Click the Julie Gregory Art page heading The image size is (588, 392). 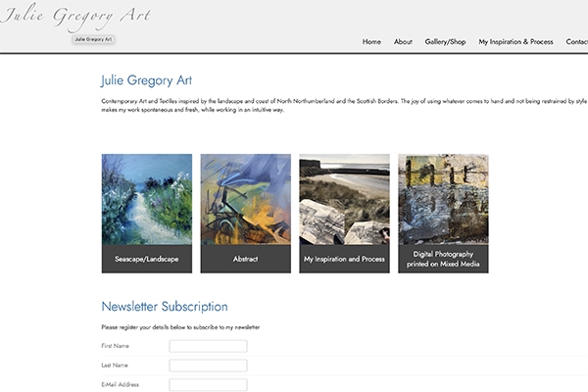tap(147, 80)
